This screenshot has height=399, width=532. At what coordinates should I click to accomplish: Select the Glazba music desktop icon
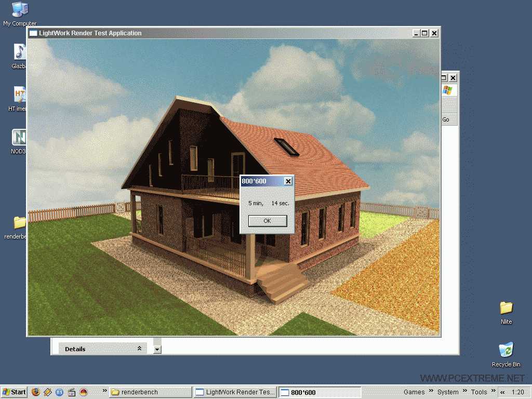[x=19, y=56]
